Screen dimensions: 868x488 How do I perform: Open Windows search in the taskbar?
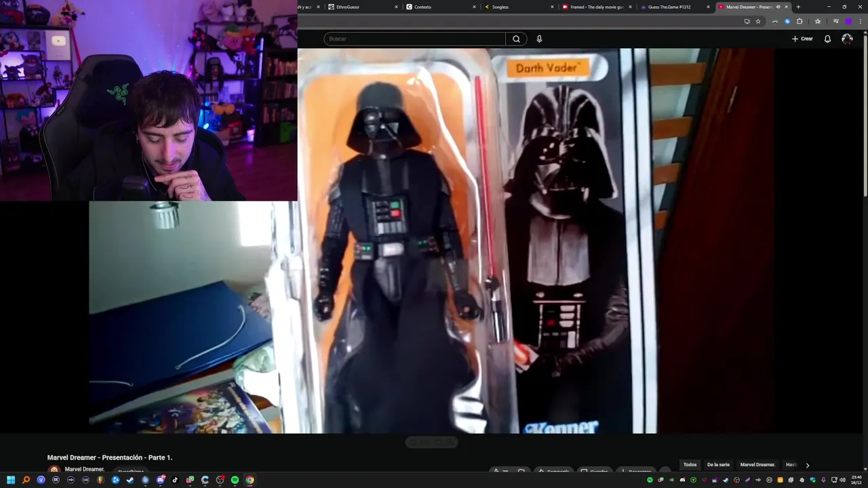pyautogui.click(x=26, y=480)
